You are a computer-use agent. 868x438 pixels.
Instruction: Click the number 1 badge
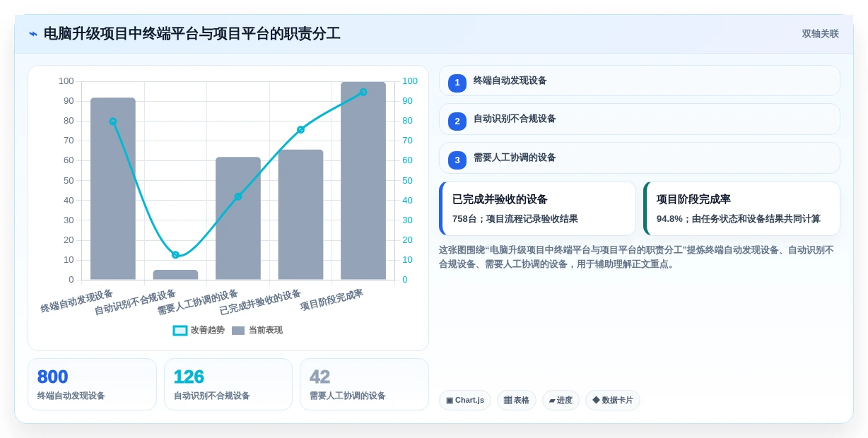tap(457, 83)
